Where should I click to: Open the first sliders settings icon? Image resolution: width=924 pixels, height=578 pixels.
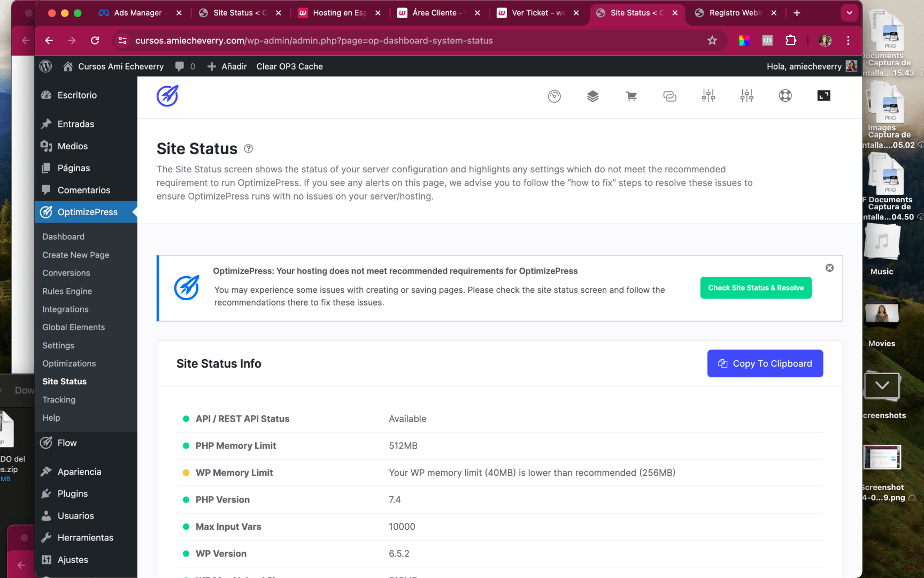[x=708, y=96]
